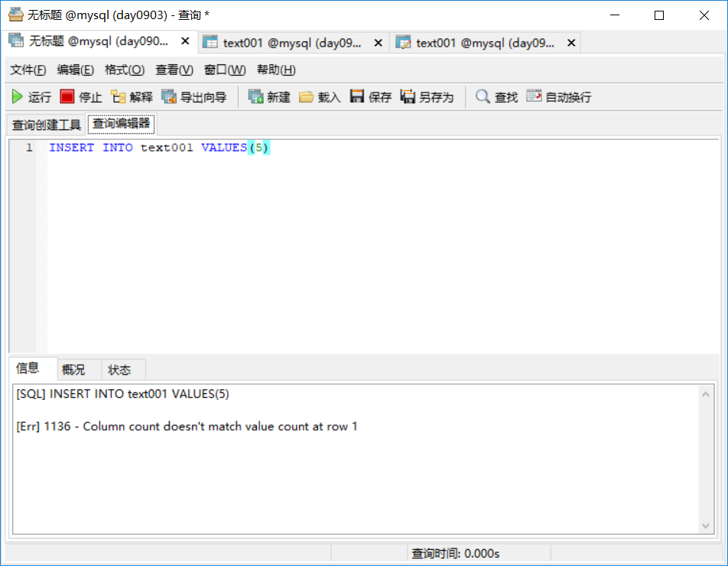
Task: Open the 窗口(W) menu
Action: pyautogui.click(x=225, y=70)
